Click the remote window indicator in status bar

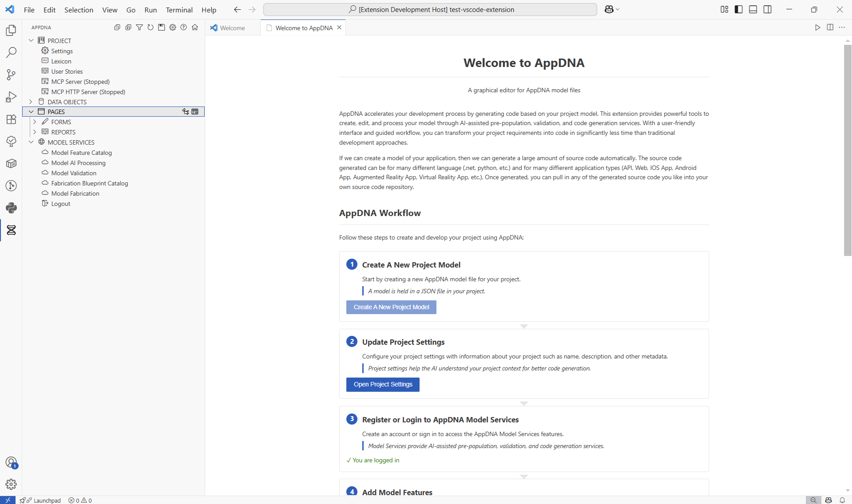8,500
